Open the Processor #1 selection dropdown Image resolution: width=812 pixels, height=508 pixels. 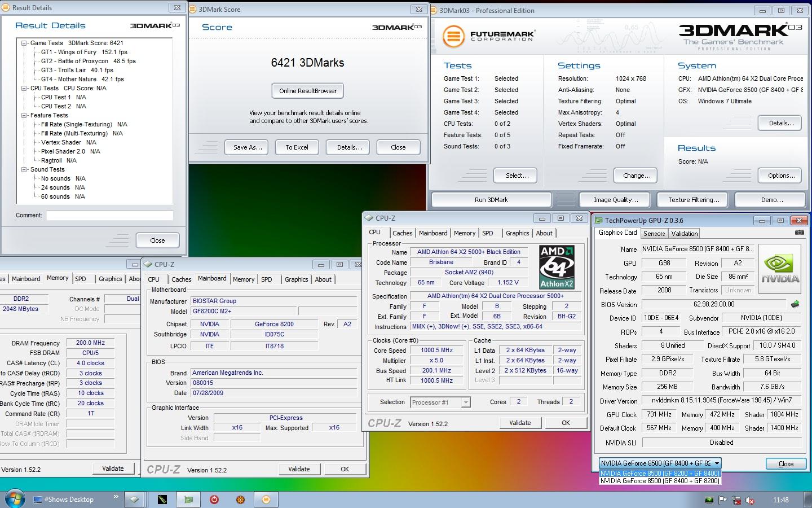440,402
